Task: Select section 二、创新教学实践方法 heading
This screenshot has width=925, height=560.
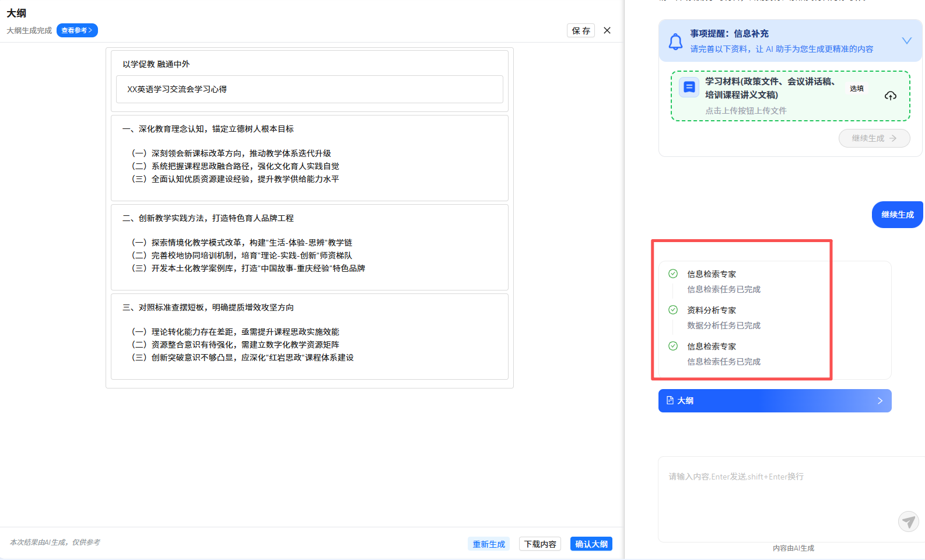Action: (208, 218)
